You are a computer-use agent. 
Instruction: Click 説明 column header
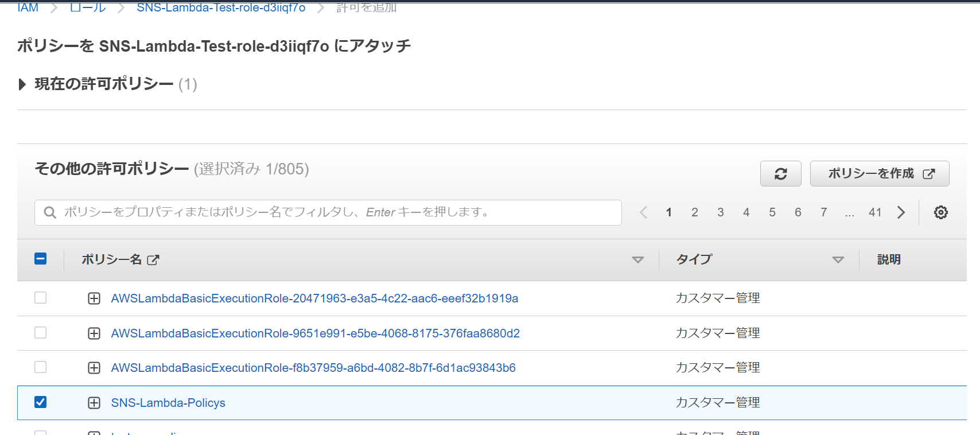pos(889,259)
